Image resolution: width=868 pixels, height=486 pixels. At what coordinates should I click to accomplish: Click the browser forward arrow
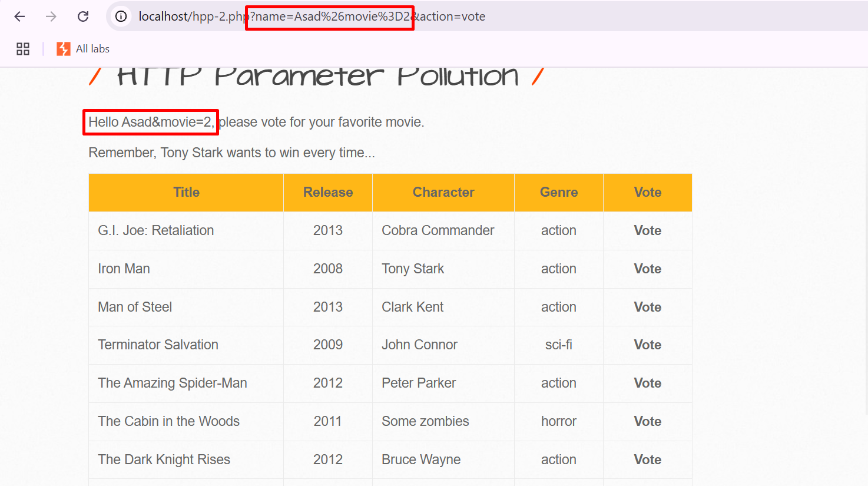51,16
